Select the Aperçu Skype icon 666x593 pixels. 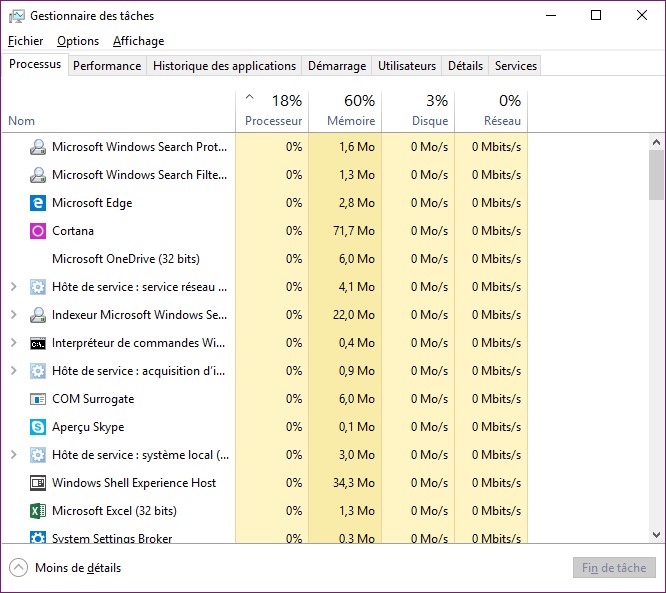(x=38, y=427)
